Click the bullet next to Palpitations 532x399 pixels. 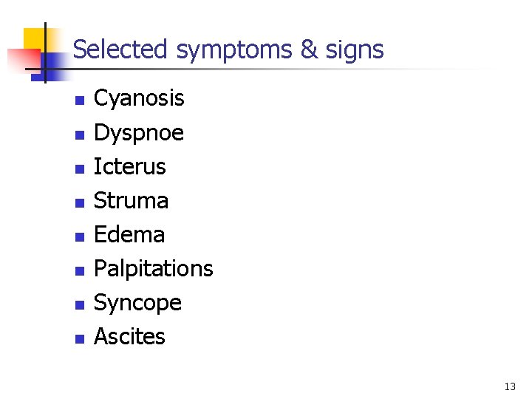click(x=80, y=270)
